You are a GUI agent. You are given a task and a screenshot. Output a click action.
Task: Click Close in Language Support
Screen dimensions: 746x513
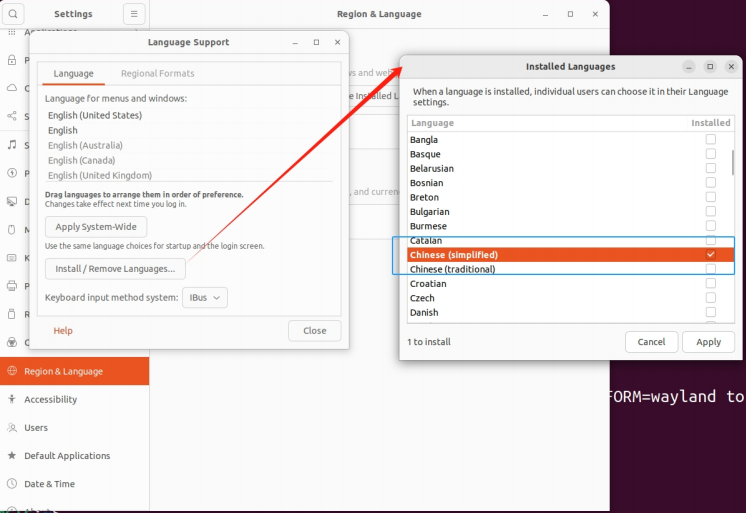pyautogui.click(x=314, y=331)
